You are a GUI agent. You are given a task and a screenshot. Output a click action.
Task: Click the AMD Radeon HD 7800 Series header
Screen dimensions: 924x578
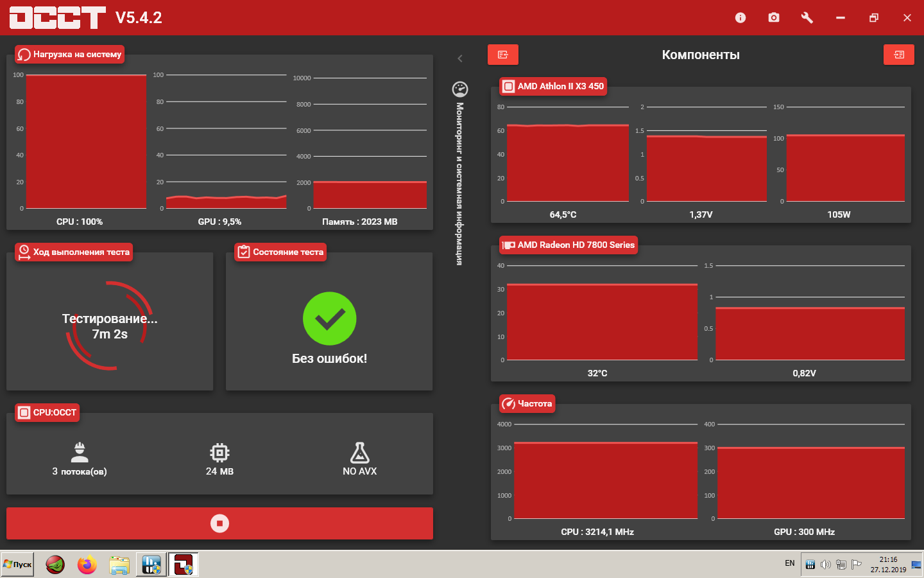coord(569,245)
